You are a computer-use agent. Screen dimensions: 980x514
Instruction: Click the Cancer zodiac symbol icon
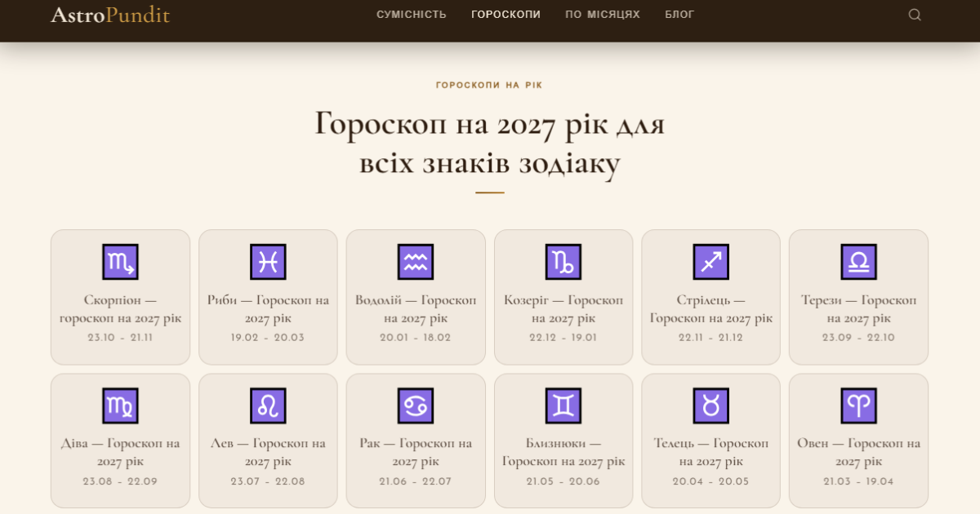point(416,405)
